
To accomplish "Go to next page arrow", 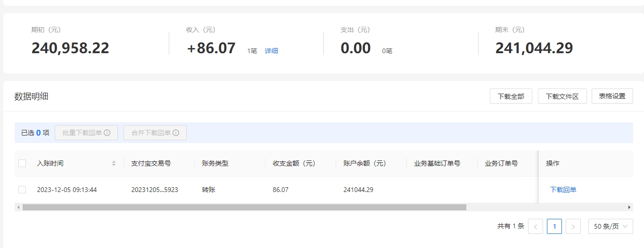I will tap(573, 226).
